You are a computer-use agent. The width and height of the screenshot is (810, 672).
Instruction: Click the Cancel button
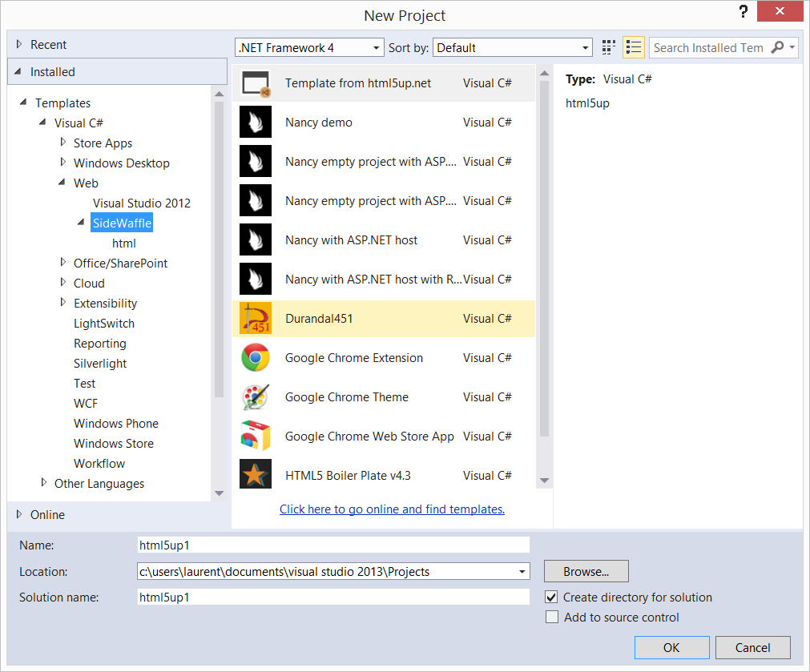tap(752, 648)
